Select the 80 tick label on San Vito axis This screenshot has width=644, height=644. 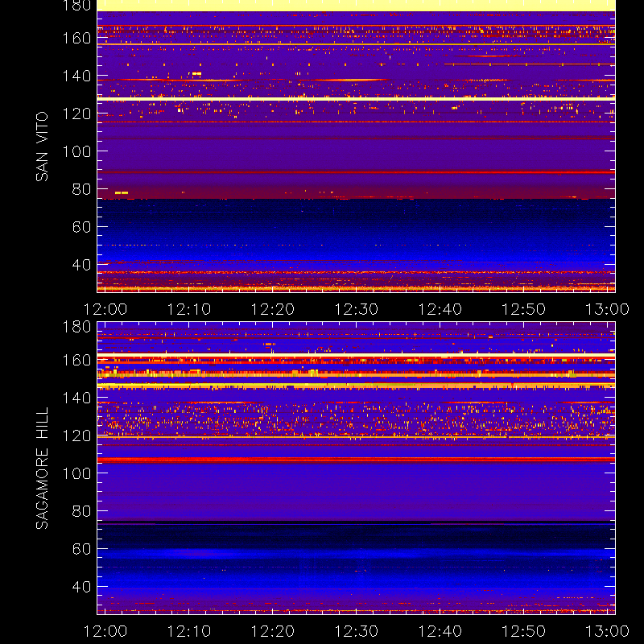81,189
